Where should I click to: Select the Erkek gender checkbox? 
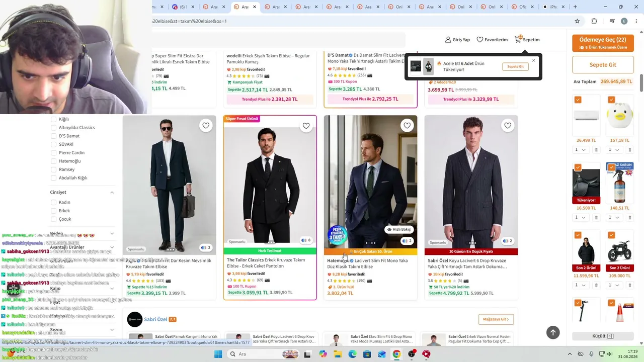coord(53,211)
